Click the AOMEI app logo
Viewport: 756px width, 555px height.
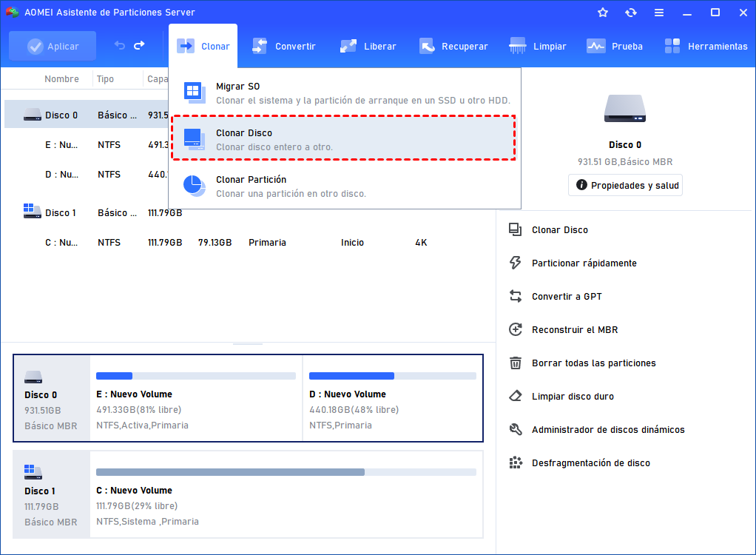tap(12, 12)
